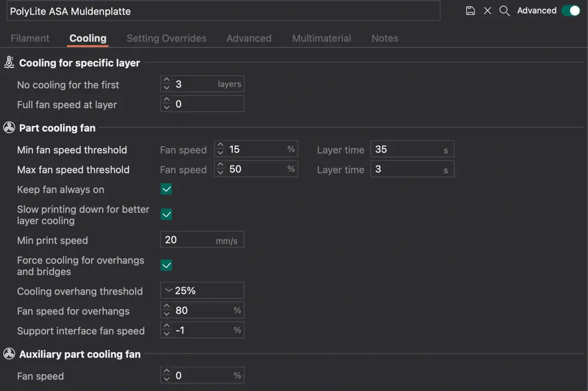Open the Setting Overrides tab
The width and height of the screenshot is (588, 391).
pos(166,38)
